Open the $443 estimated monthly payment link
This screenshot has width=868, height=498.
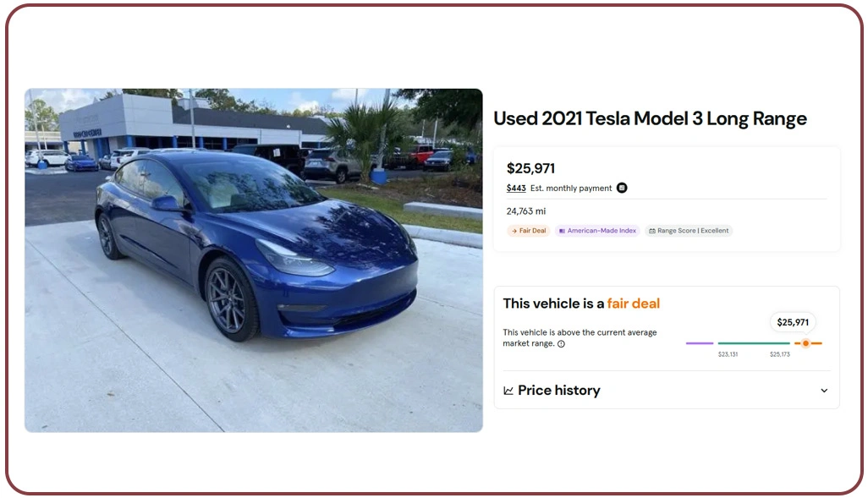click(516, 188)
